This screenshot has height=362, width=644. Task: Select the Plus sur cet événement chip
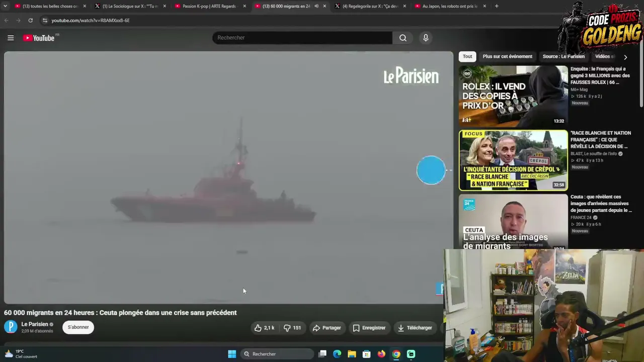pyautogui.click(x=507, y=57)
